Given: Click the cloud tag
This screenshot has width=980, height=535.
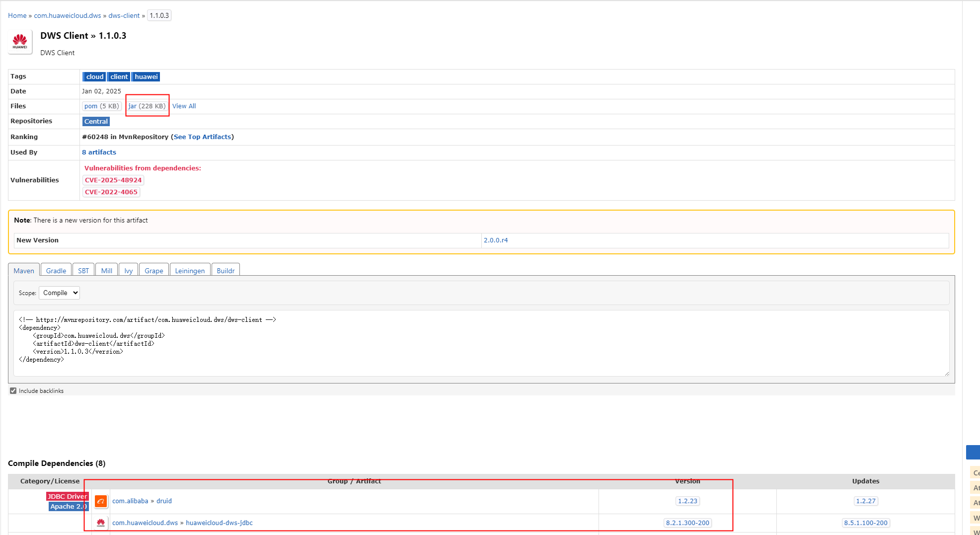Looking at the screenshot, I should 94,76.
